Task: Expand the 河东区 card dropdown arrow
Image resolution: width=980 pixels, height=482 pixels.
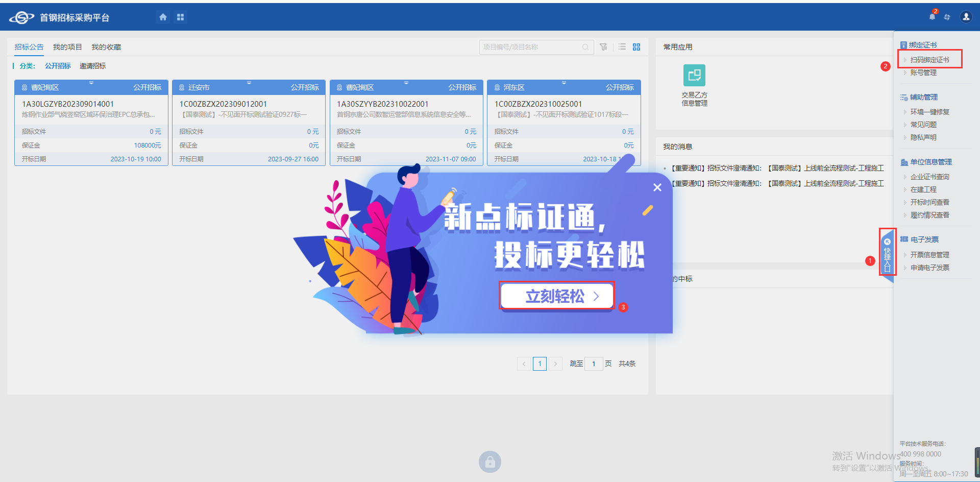Action: click(x=564, y=83)
